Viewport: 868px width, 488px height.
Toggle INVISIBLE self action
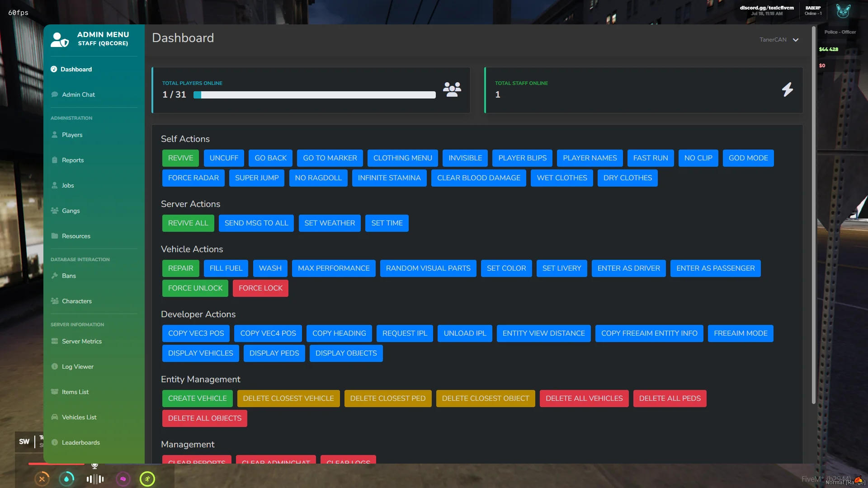click(465, 158)
